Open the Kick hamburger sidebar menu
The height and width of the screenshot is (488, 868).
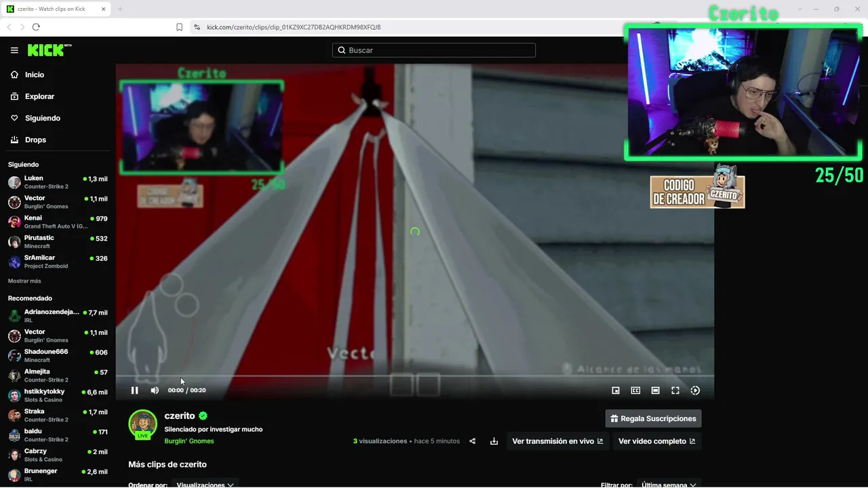(x=14, y=50)
